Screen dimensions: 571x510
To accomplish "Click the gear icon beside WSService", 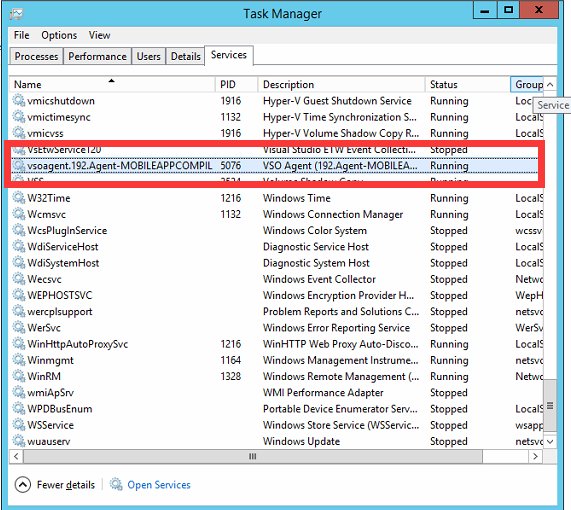I will [19, 425].
